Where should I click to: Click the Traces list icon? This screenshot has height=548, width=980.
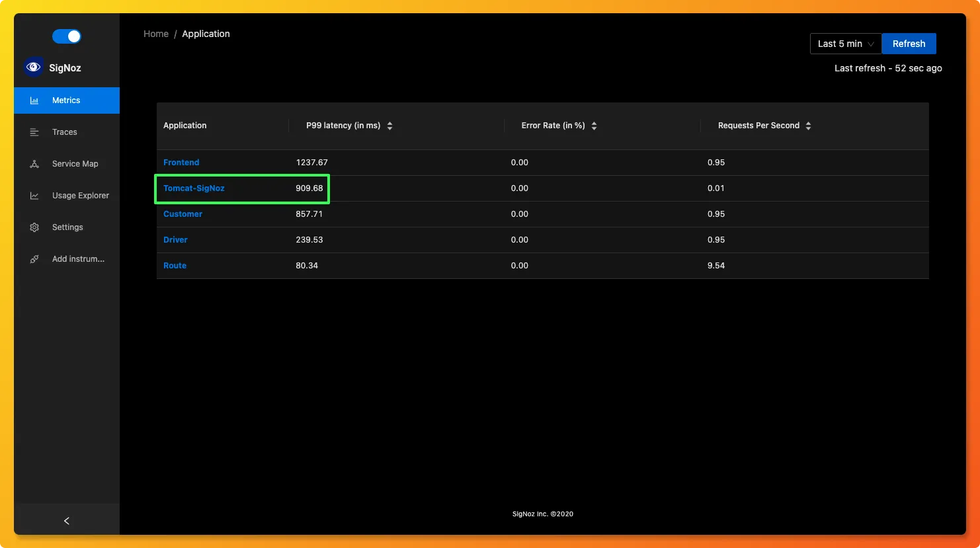(x=34, y=132)
